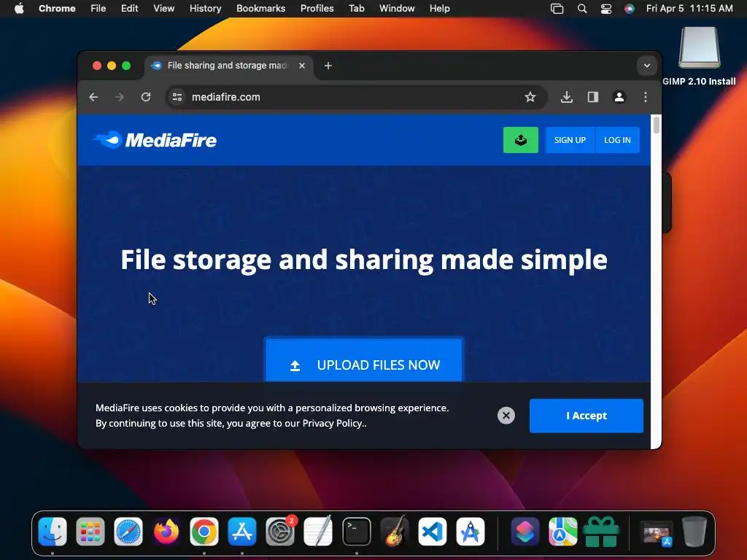This screenshot has height=560, width=747.
Task: Click the page's vertical scrollbar thumb
Action: [656, 125]
